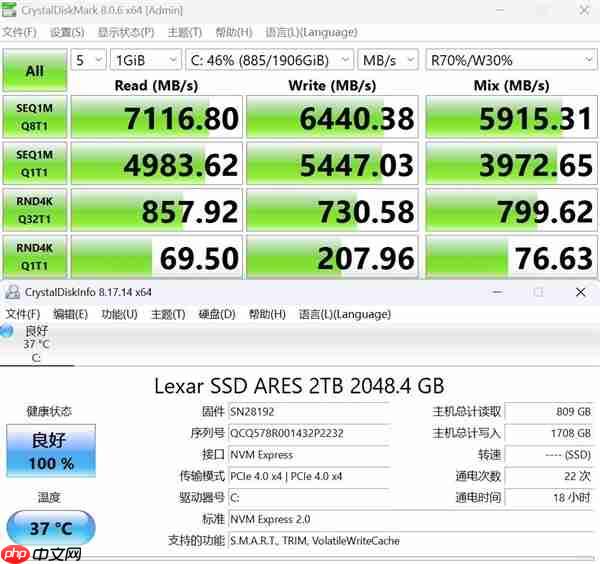The width and height of the screenshot is (600, 564).
Task: Click the Lexar SSD ARES 2TB model title
Action: (x=299, y=386)
